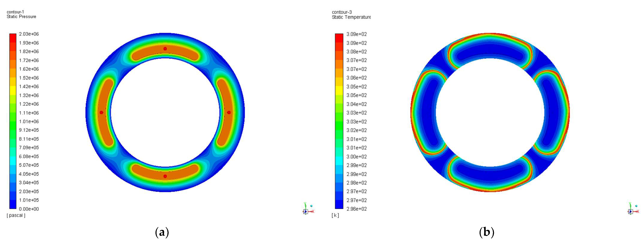
Task: Click the red dot in left pressure pad
Action: (101, 112)
